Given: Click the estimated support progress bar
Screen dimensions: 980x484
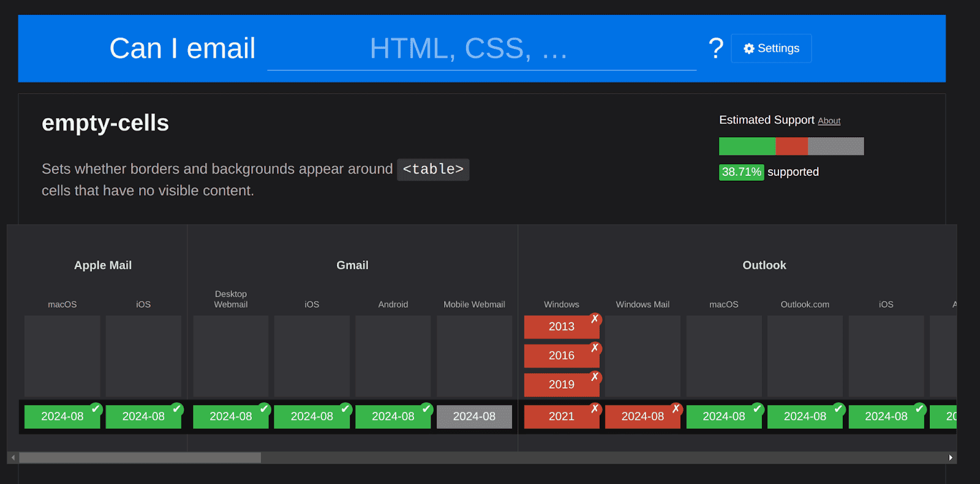Looking at the screenshot, I should pyautogui.click(x=791, y=146).
